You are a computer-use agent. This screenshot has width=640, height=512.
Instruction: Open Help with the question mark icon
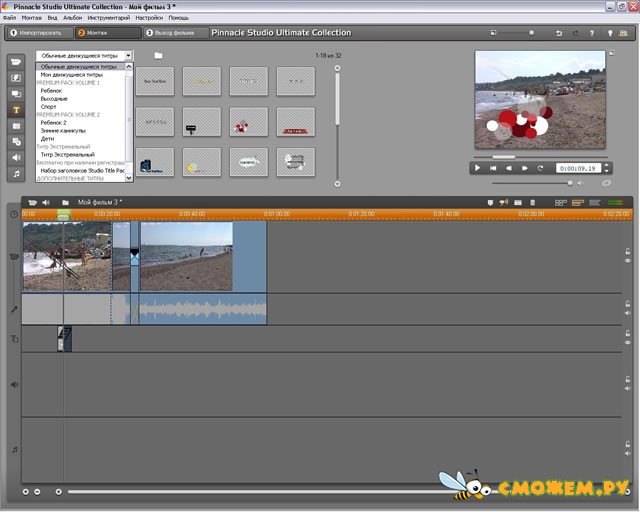[592, 33]
